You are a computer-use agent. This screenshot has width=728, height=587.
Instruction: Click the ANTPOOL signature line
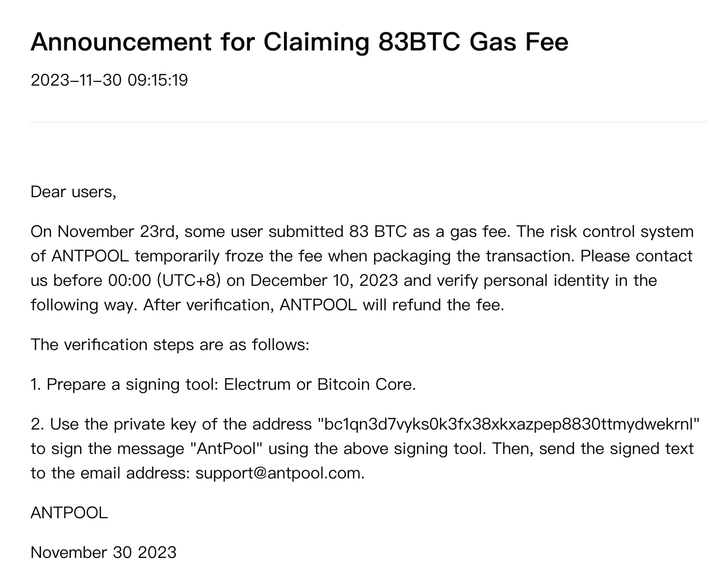[69, 513]
